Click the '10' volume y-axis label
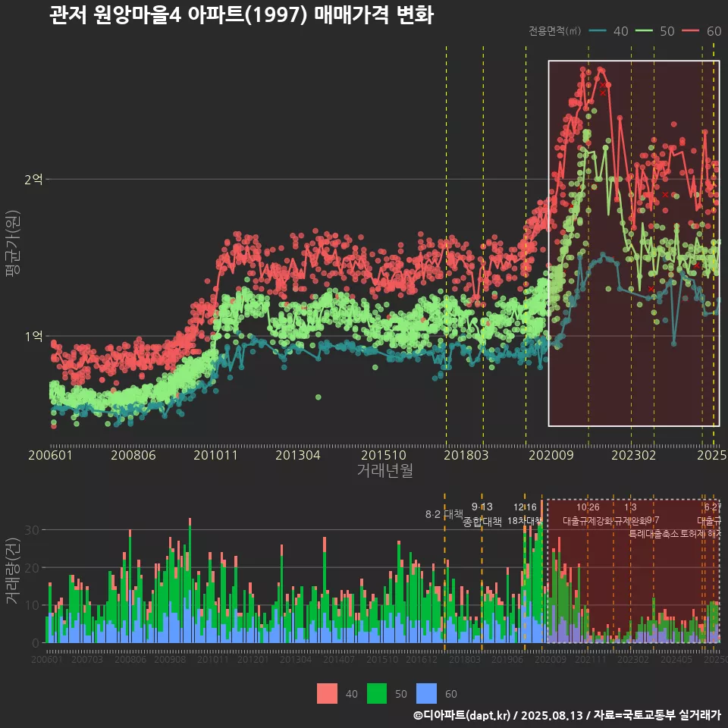The height and width of the screenshot is (728, 728). point(32,605)
